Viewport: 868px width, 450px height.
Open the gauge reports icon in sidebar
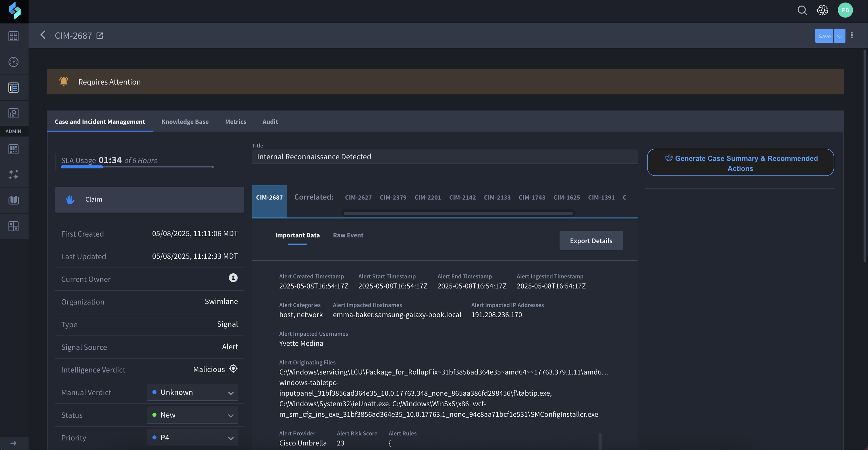click(x=13, y=62)
